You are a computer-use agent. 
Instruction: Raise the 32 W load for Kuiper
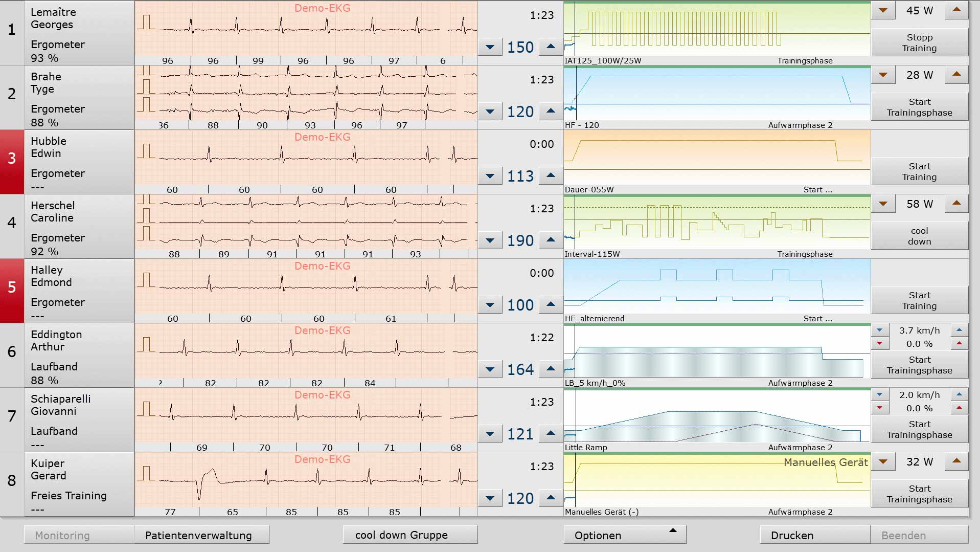pos(956,462)
